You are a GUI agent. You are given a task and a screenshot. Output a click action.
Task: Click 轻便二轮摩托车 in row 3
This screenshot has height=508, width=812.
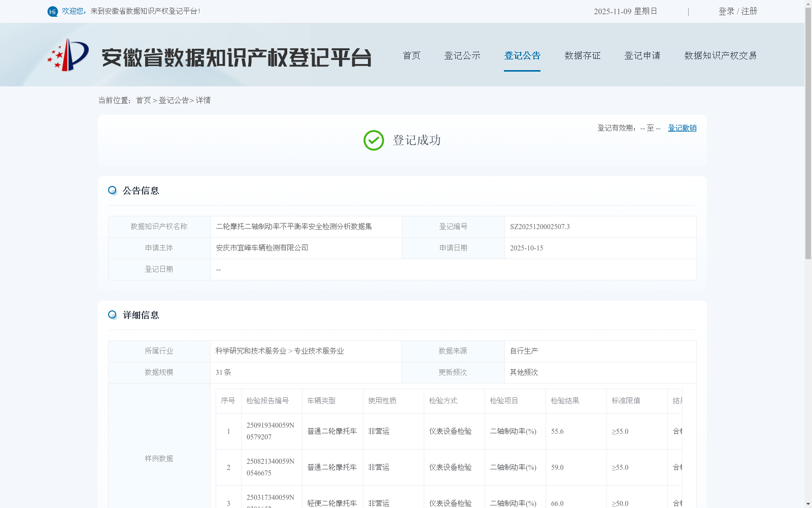[332, 503]
